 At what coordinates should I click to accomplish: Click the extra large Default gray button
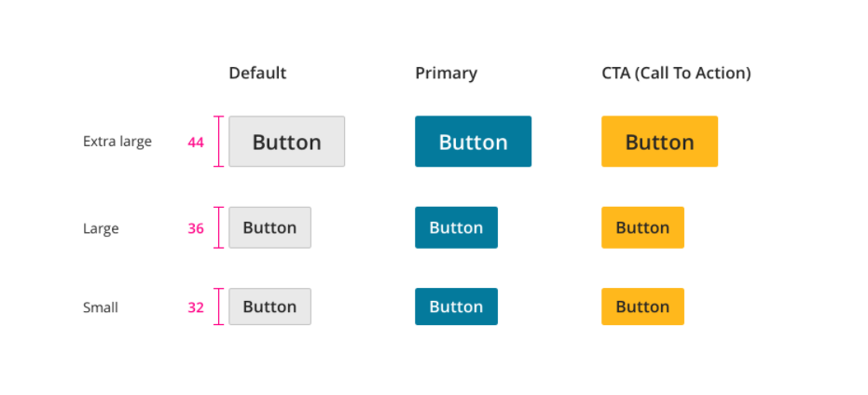tap(286, 142)
